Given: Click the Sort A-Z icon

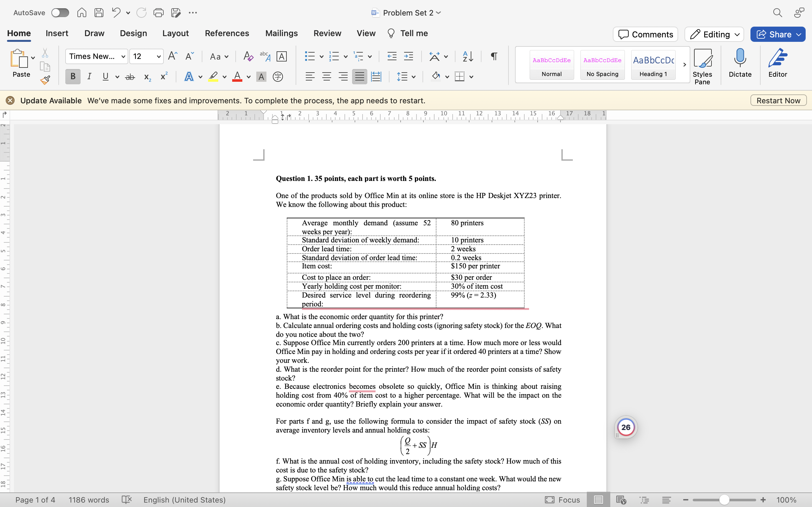Looking at the screenshot, I should (x=468, y=56).
